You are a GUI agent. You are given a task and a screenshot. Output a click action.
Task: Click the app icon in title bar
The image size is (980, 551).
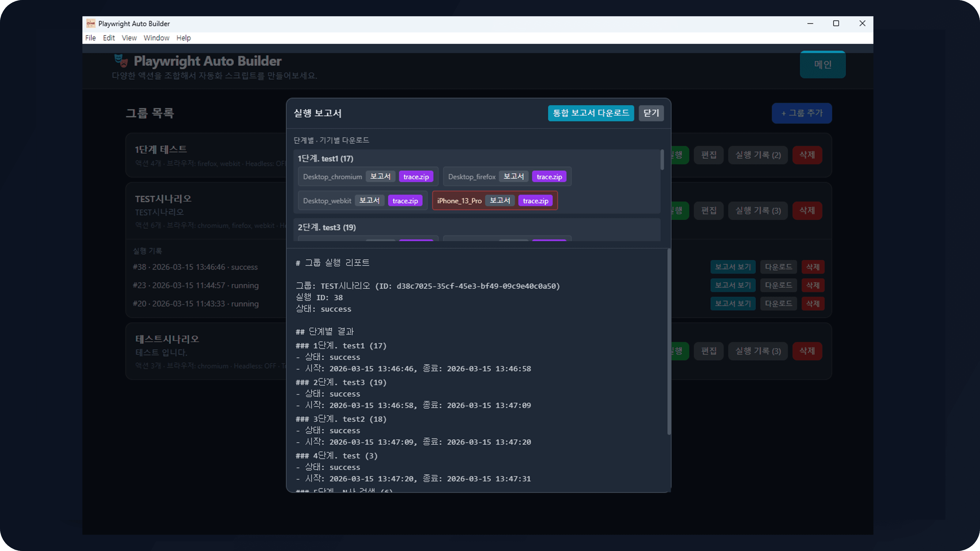(x=91, y=24)
